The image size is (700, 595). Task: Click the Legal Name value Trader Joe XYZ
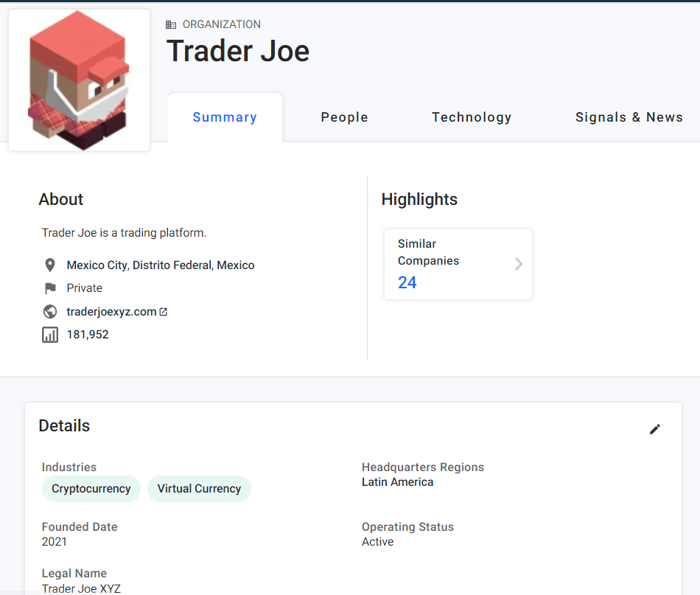(x=81, y=589)
